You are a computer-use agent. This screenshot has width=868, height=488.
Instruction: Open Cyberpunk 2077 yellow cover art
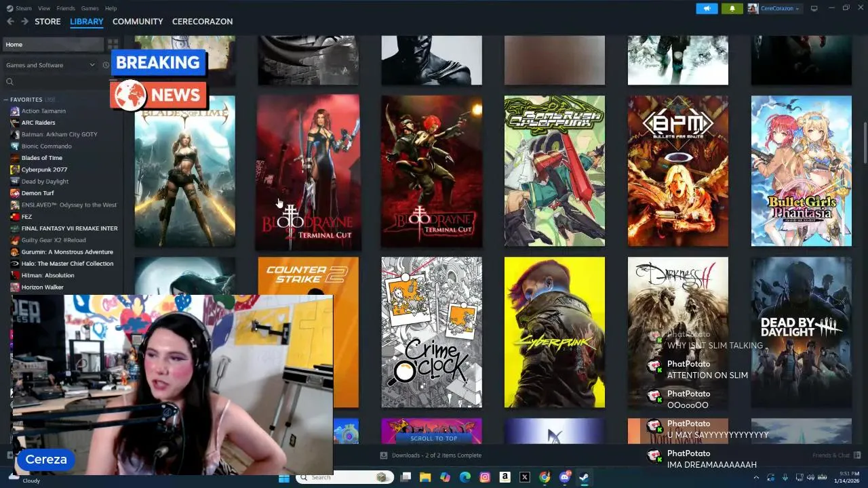click(554, 332)
